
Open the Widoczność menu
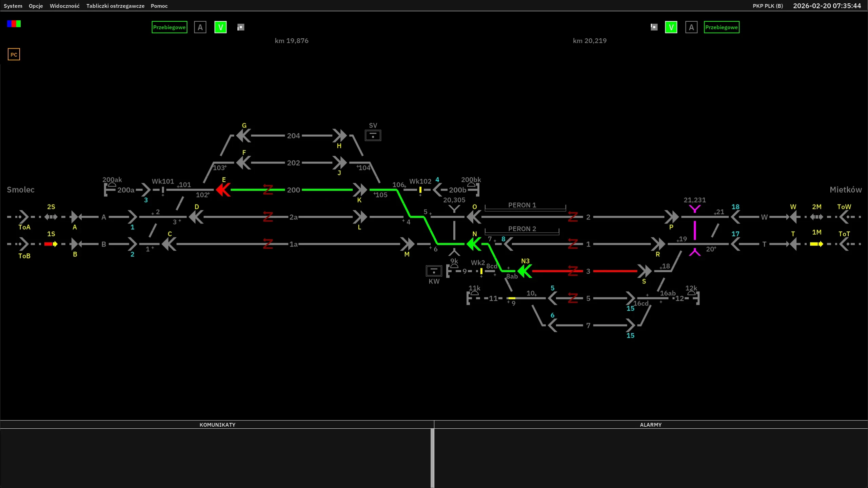coord(64,6)
